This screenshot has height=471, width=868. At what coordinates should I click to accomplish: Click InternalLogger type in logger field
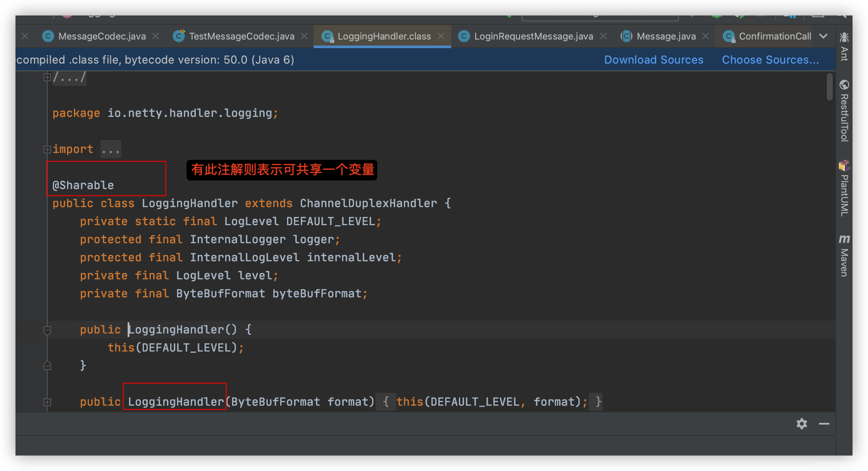coord(238,240)
